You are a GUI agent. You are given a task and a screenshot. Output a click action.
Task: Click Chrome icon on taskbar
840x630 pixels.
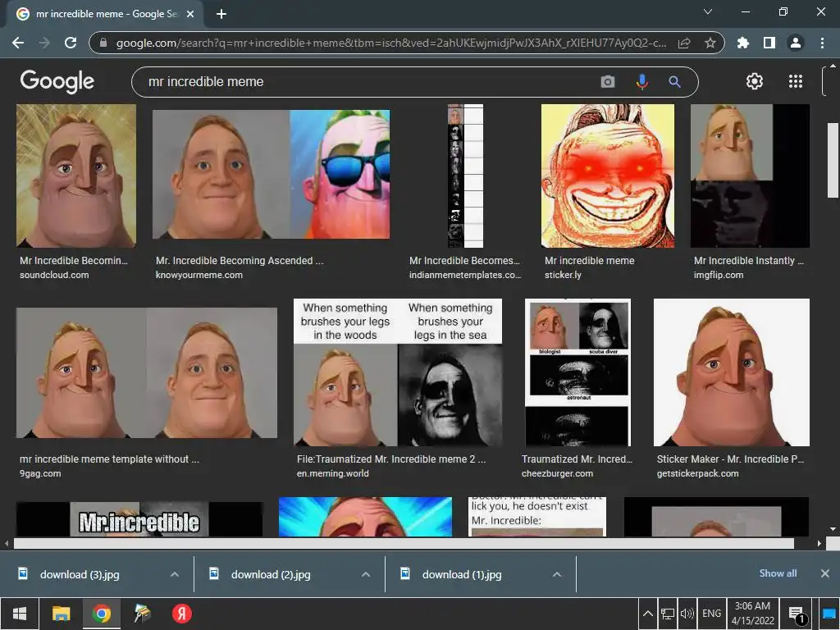(x=101, y=614)
